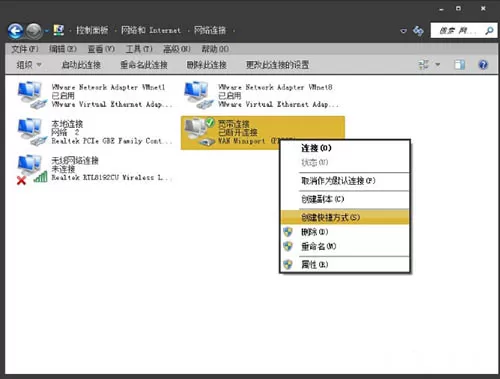Click the refresh icon beside address bar
The height and width of the screenshot is (379, 500).
click(418, 31)
